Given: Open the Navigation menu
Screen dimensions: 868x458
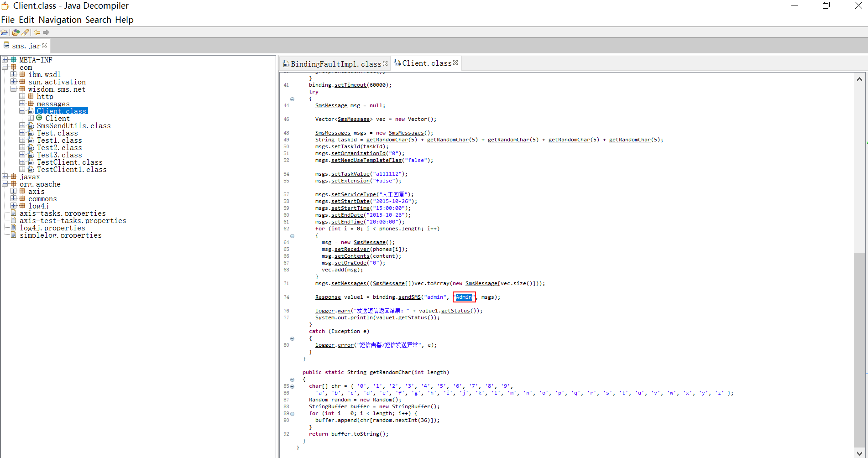Looking at the screenshot, I should pyautogui.click(x=60, y=20).
